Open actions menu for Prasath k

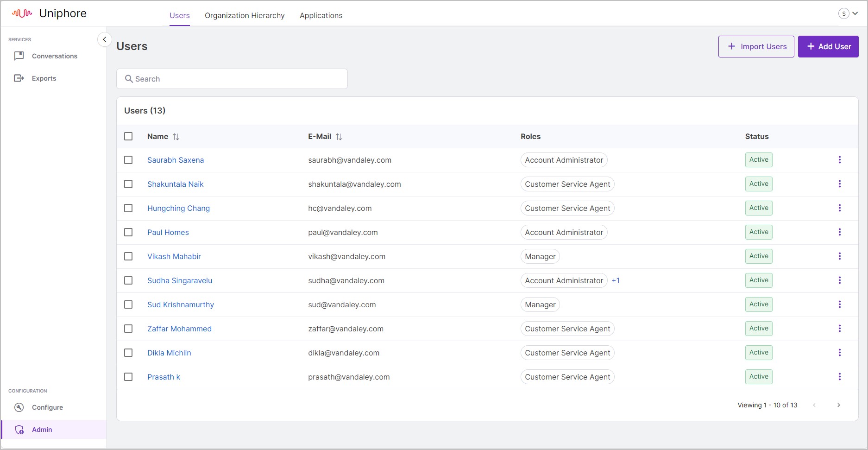pyautogui.click(x=839, y=377)
